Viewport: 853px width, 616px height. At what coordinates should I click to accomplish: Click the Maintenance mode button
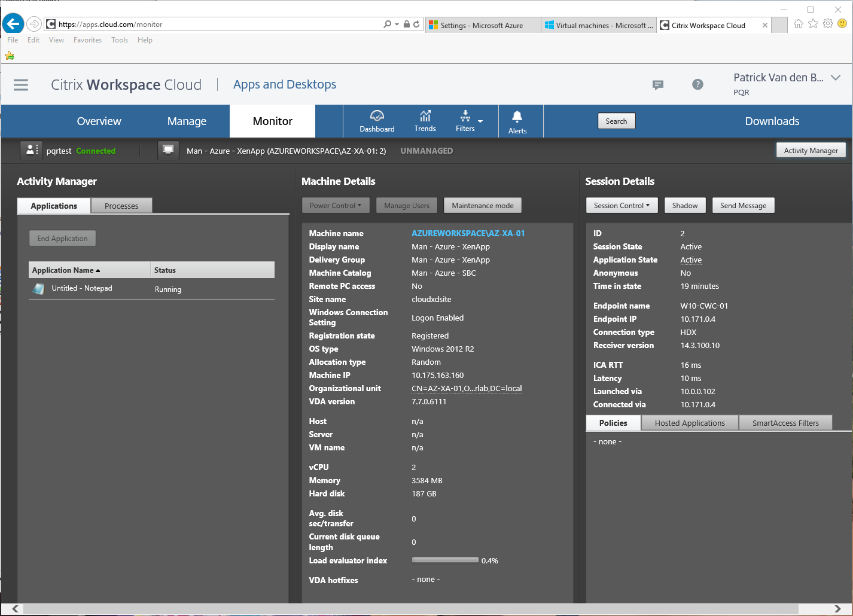(x=483, y=205)
